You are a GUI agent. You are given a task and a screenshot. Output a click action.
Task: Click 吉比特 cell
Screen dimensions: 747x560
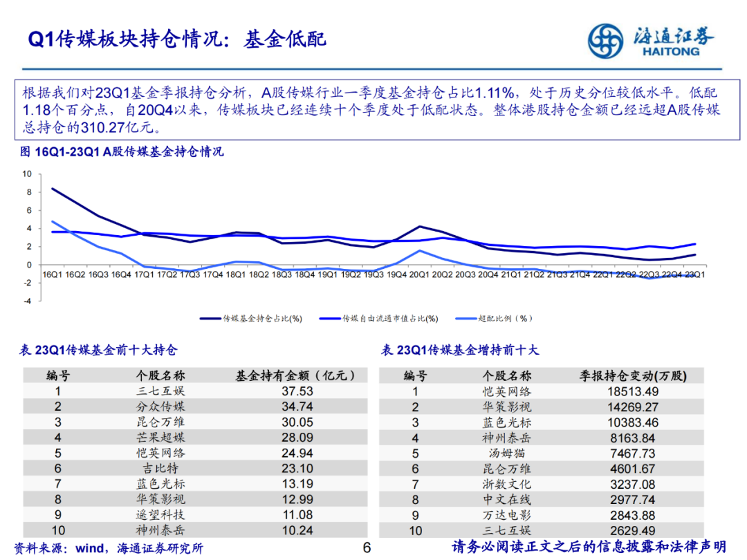click(x=160, y=469)
